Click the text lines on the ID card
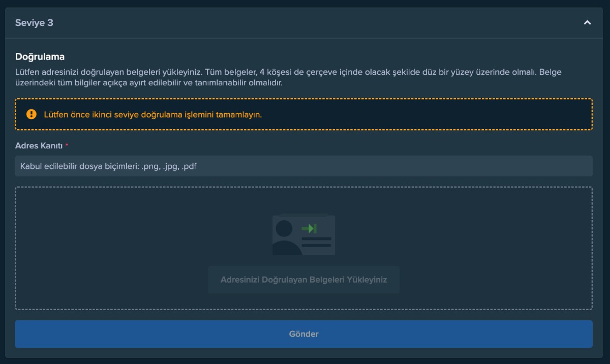 (316, 242)
